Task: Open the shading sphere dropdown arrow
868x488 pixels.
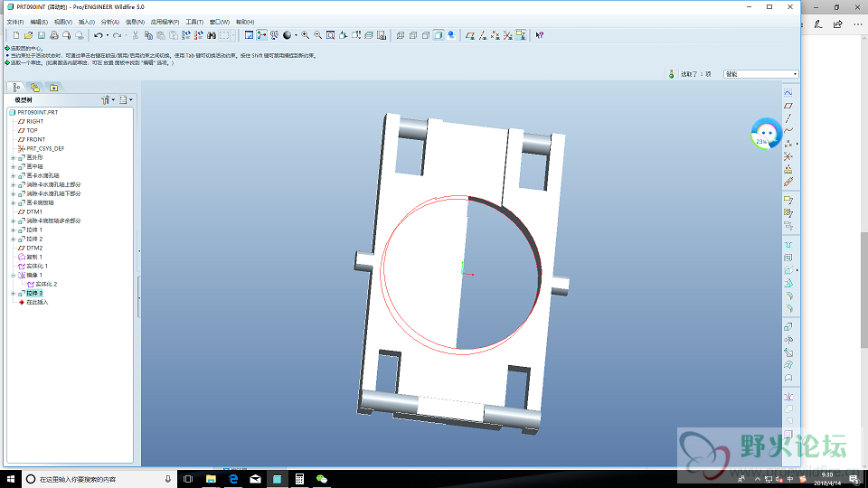Action: [296, 35]
